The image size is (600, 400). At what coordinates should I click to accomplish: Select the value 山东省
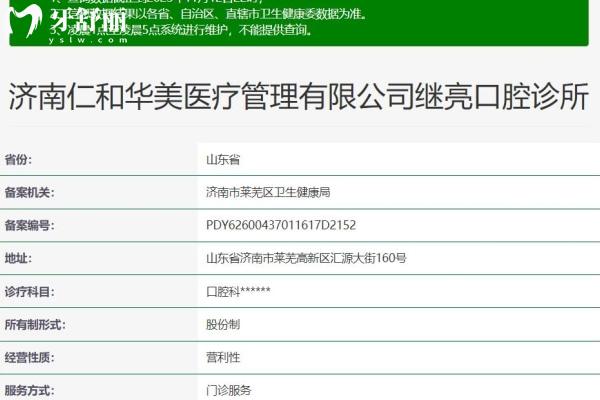tap(223, 159)
